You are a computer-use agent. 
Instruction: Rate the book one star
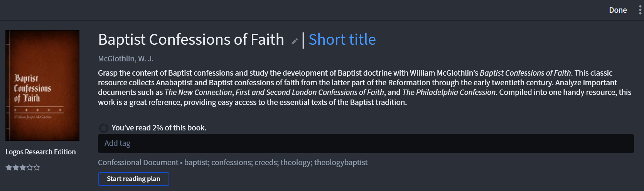pos(8,167)
